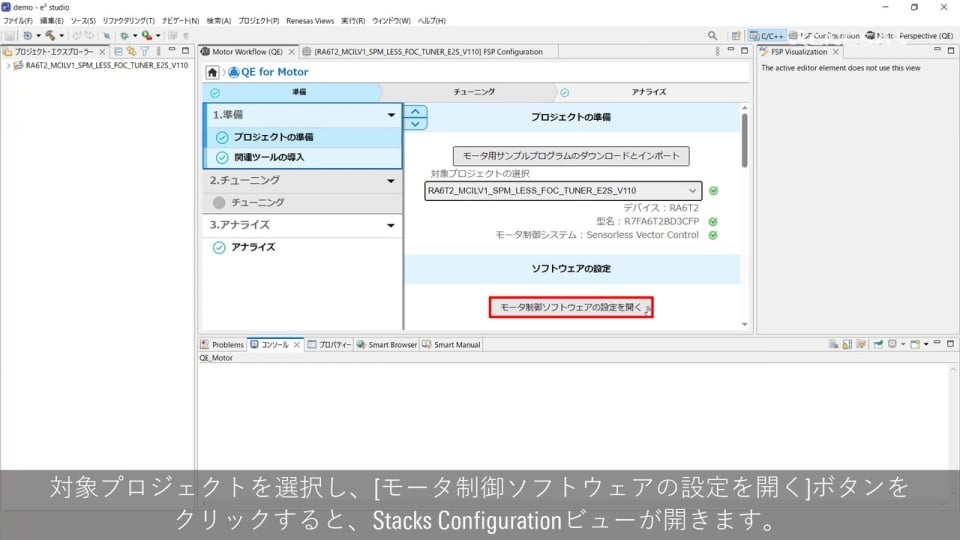Screen dimensions: 960x540
Task: Expand the RA6T2 project tree node
Action: [x=8, y=66]
